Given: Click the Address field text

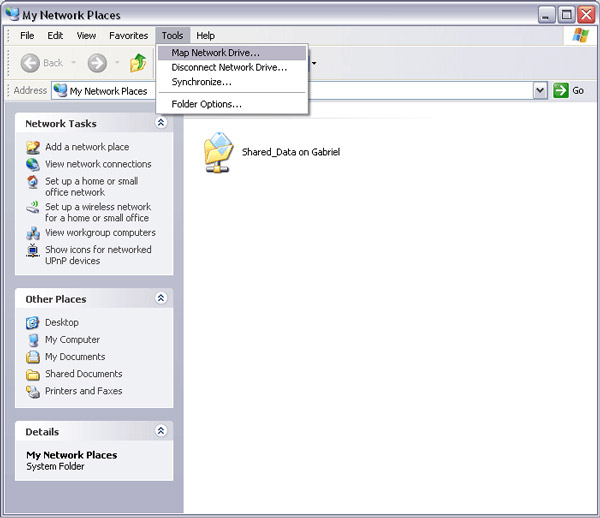Looking at the screenshot, I should [108, 91].
